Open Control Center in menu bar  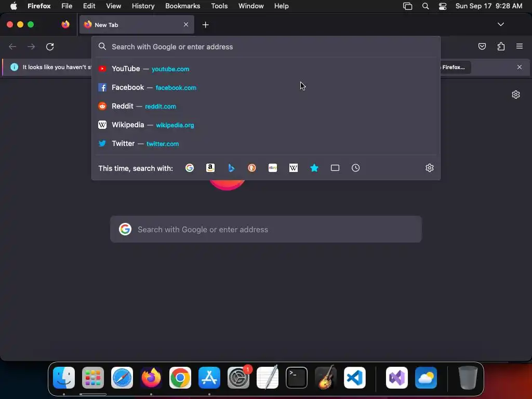tap(443, 6)
